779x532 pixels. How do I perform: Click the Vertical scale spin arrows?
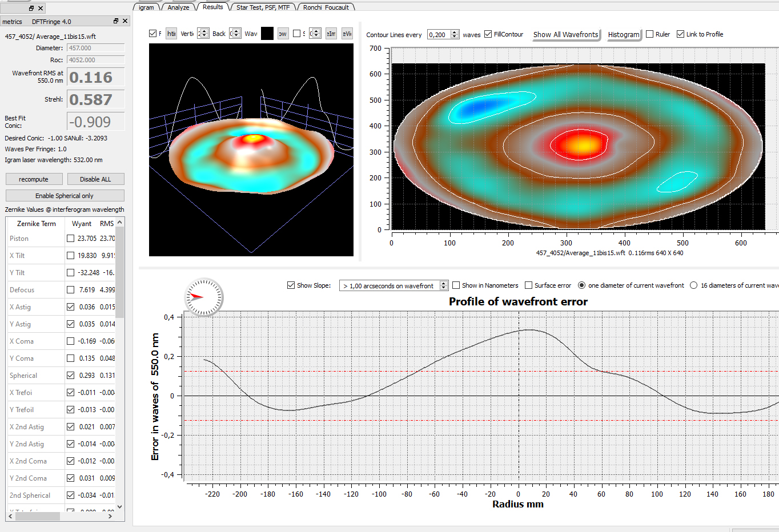click(204, 34)
